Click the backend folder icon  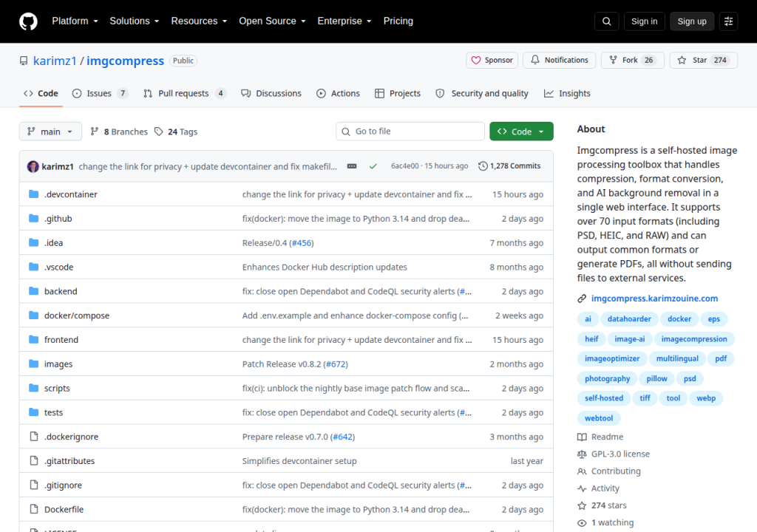pyautogui.click(x=34, y=291)
